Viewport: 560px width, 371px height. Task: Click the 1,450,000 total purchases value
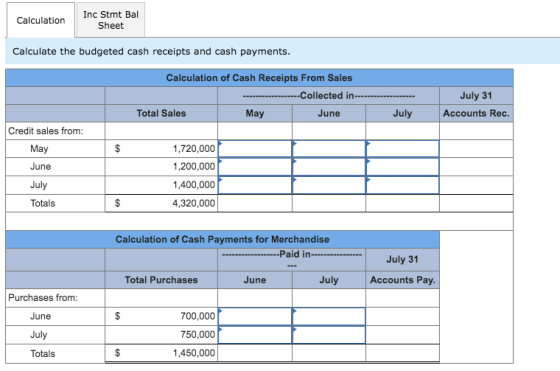194,353
